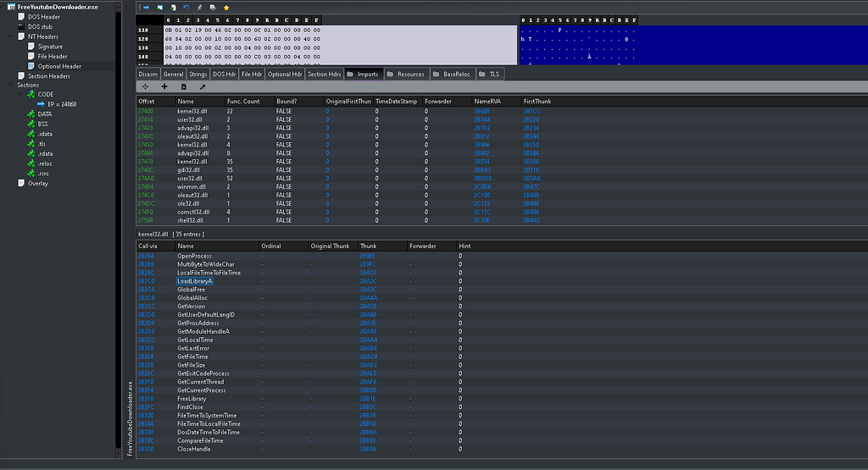Click the Hint column header
This screenshot has width=868, height=470.
click(465, 246)
